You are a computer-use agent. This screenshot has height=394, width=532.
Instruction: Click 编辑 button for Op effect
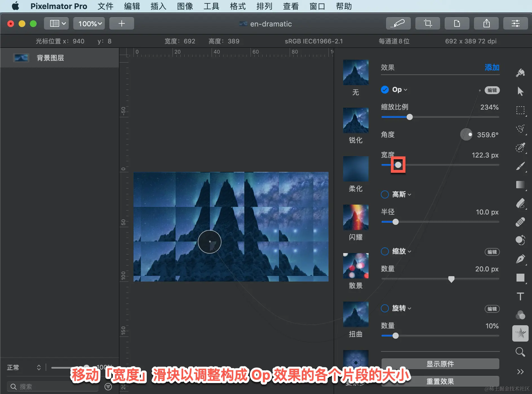click(492, 90)
